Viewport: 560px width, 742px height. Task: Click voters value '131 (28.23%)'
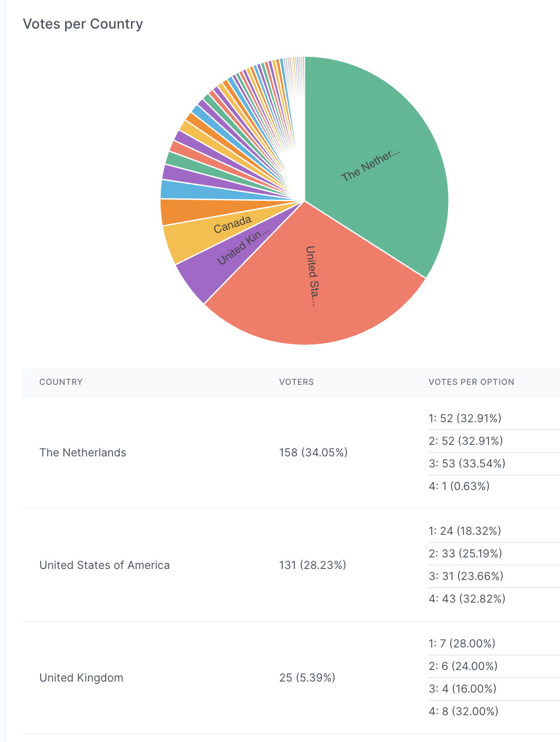tap(313, 565)
